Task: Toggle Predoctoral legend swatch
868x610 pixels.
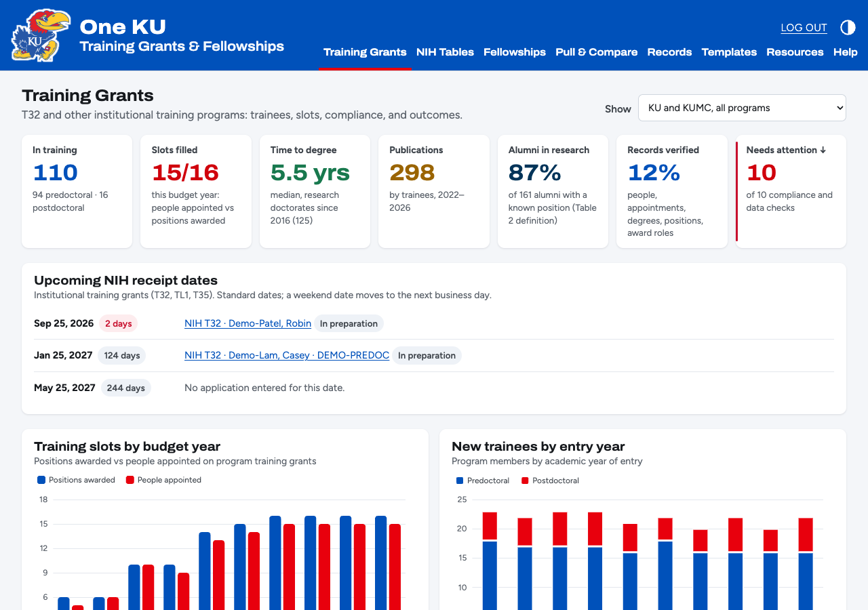Action: point(460,481)
